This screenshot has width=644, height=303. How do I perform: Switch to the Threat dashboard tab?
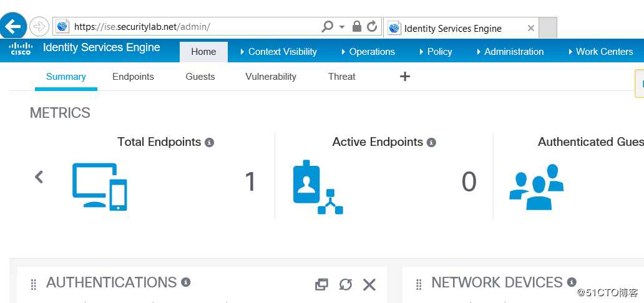pos(342,77)
